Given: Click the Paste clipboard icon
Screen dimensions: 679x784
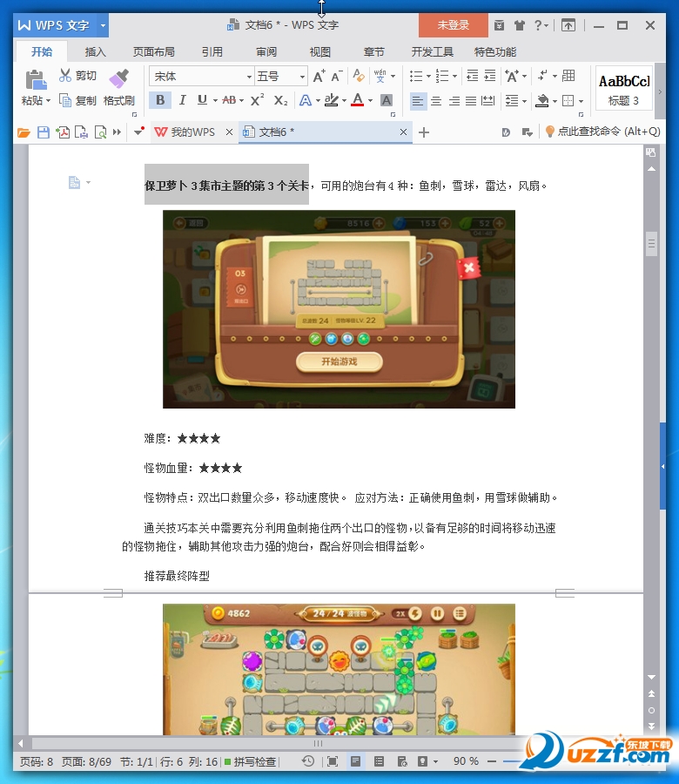Looking at the screenshot, I should tap(36, 80).
